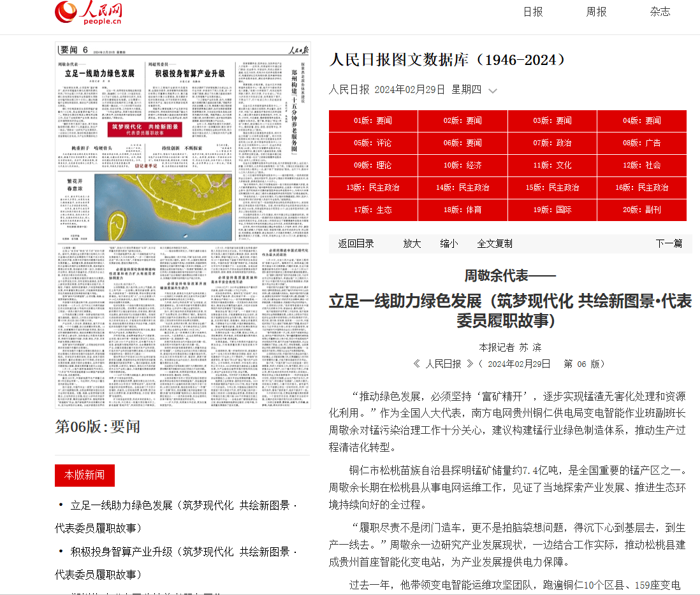Click the 筑梦现代化 red banner on thumbnail

click(x=145, y=129)
